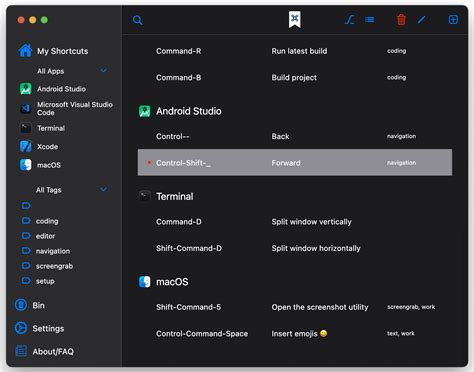Select Terminal label in sidebar

point(51,128)
